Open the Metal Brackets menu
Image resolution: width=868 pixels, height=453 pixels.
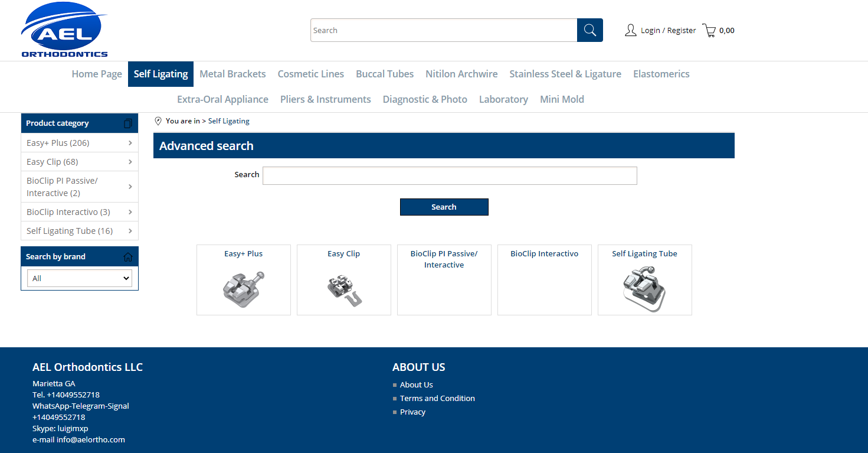click(232, 74)
